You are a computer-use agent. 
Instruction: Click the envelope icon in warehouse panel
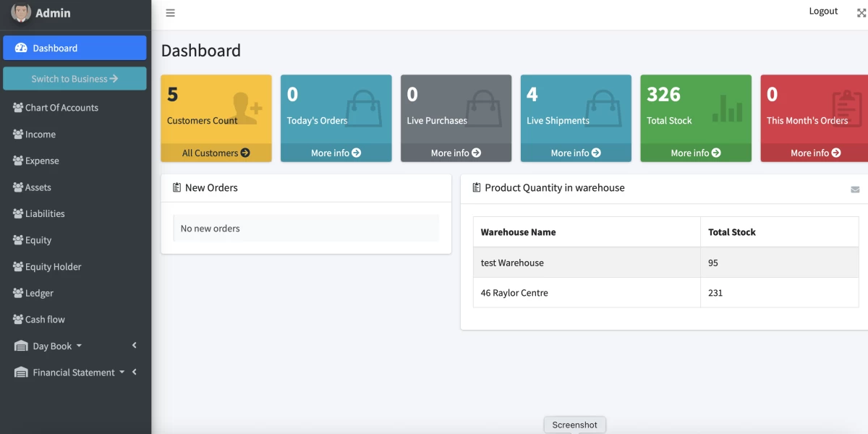point(855,190)
